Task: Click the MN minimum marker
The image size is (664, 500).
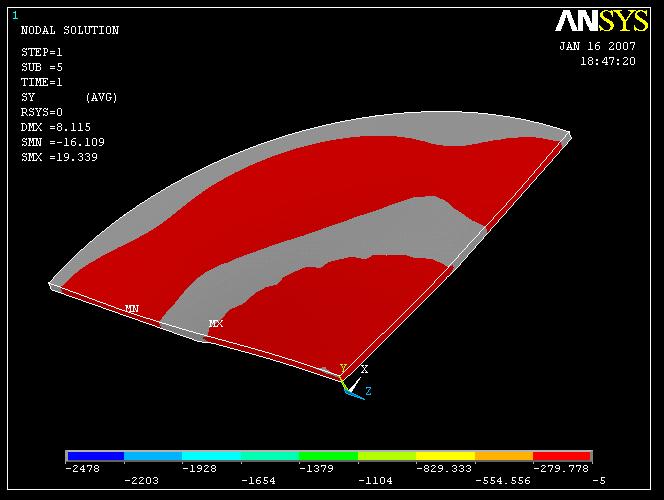Action: 132,309
